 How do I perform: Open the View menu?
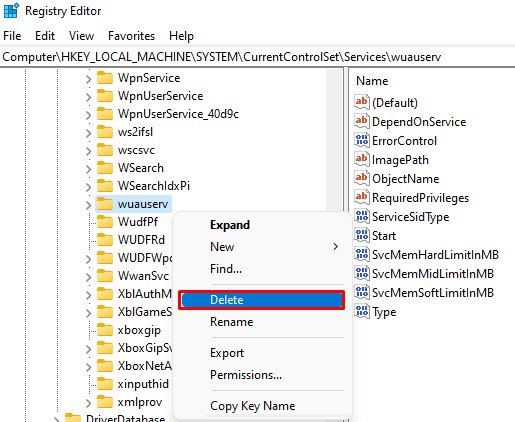(x=81, y=36)
